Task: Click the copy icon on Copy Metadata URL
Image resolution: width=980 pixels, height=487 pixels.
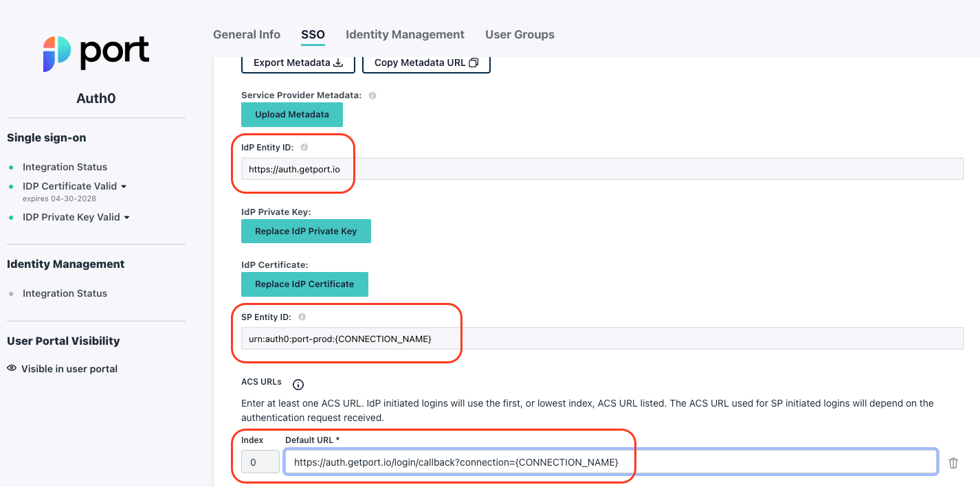Action: (474, 62)
